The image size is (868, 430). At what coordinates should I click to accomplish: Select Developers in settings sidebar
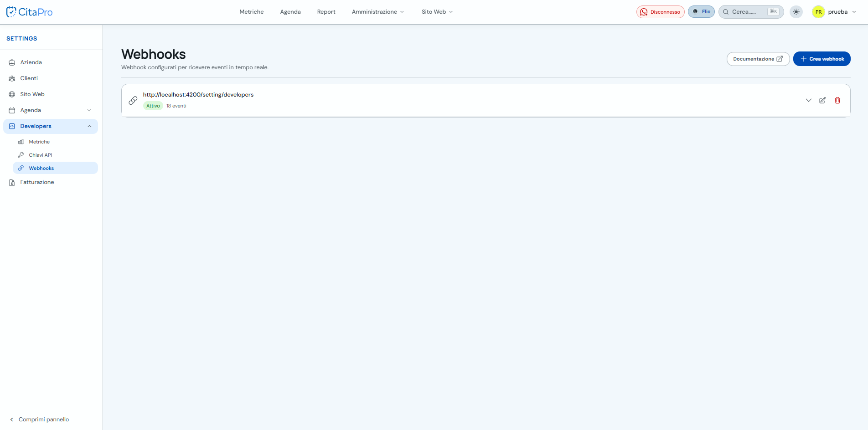coord(51,126)
